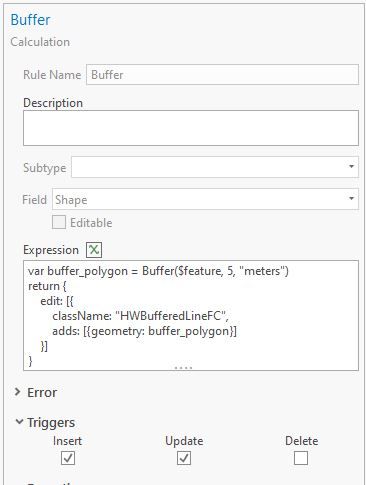Click the className HWBufferedLineFC code line

pyautogui.click(x=140, y=316)
